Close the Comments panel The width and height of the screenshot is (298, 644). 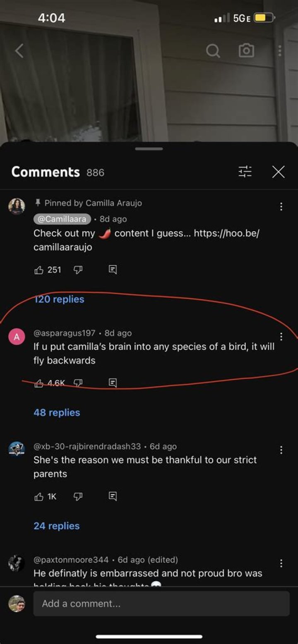pyautogui.click(x=279, y=172)
